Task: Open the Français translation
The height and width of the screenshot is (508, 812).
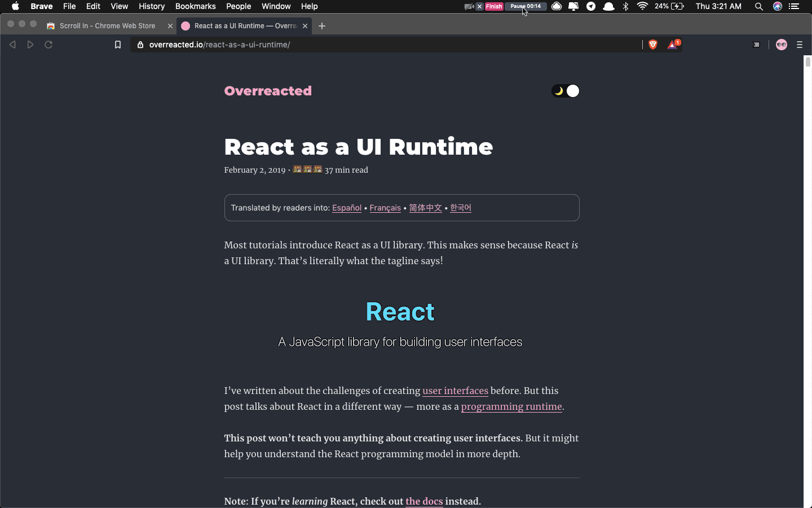Action: tap(385, 208)
